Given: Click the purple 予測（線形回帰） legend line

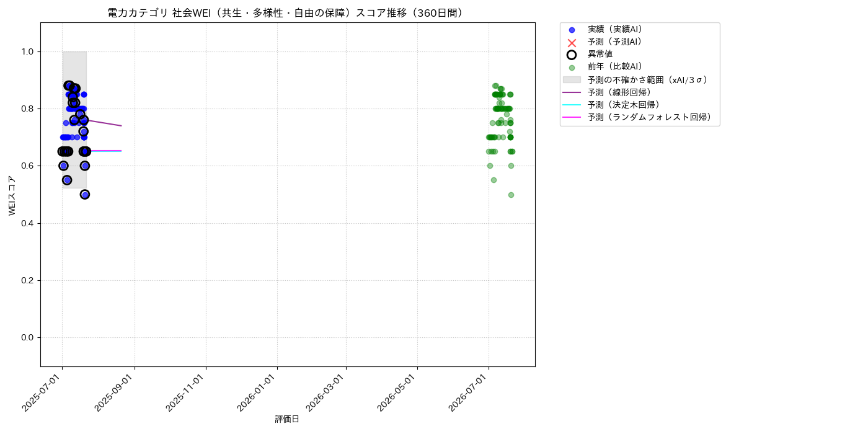Looking at the screenshot, I should click(572, 92).
